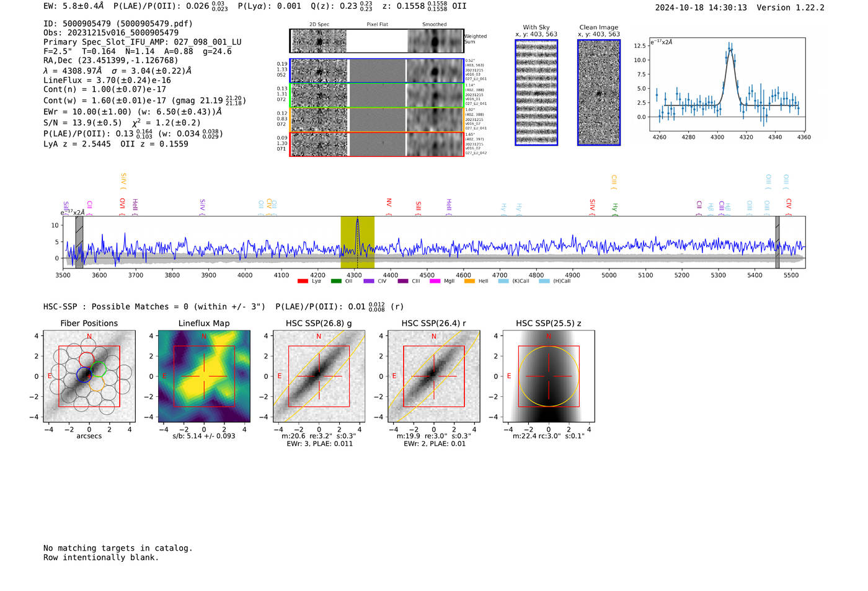Click the LineFlux = 3.70(±0.24)e-16 text
Image resolution: width=868 pixels, height=591 pixels.
107,81
